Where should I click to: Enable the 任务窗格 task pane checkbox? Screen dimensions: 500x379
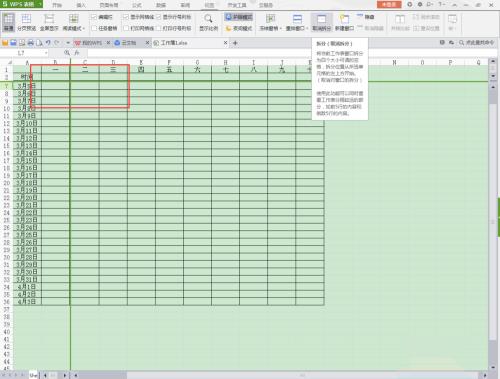point(94,28)
